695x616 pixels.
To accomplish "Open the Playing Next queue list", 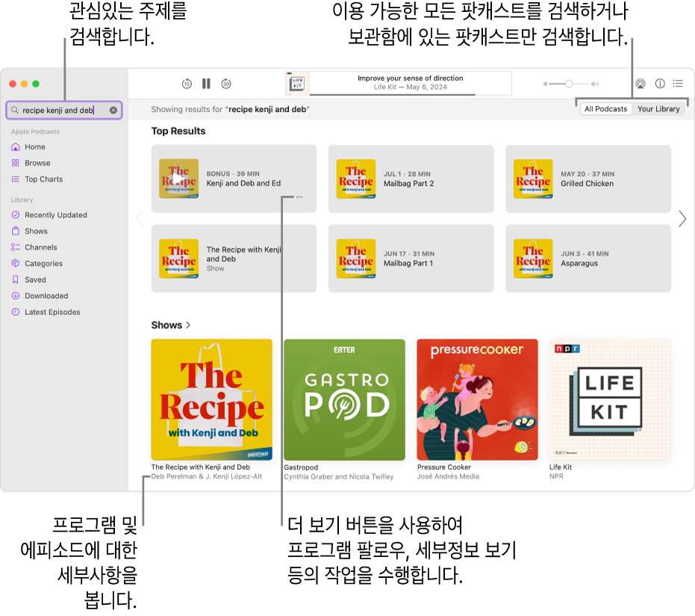I will [x=678, y=84].
